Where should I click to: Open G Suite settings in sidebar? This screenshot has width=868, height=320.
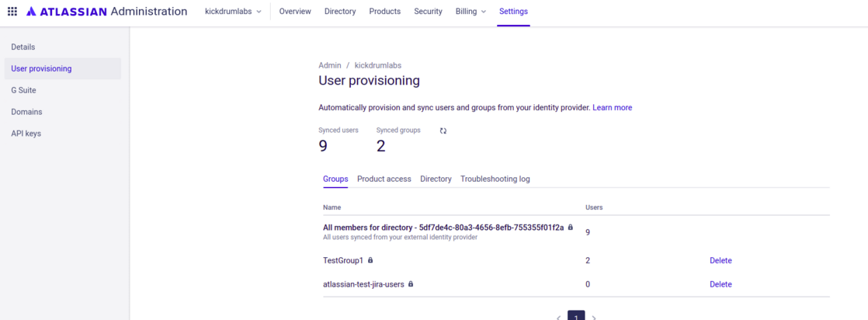pos(63,90)
